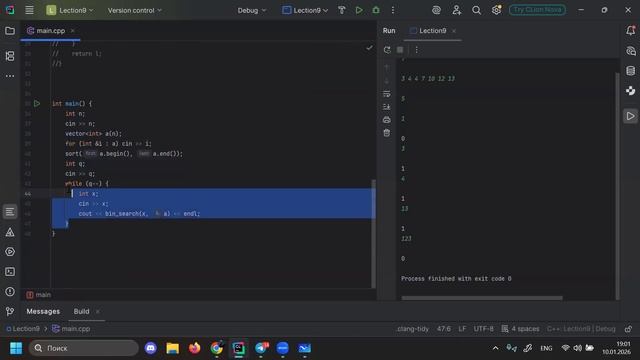The width and height of the screenshot is (640, 360).
Task: Start debugging with the bug icon
Action: (376, 10)
